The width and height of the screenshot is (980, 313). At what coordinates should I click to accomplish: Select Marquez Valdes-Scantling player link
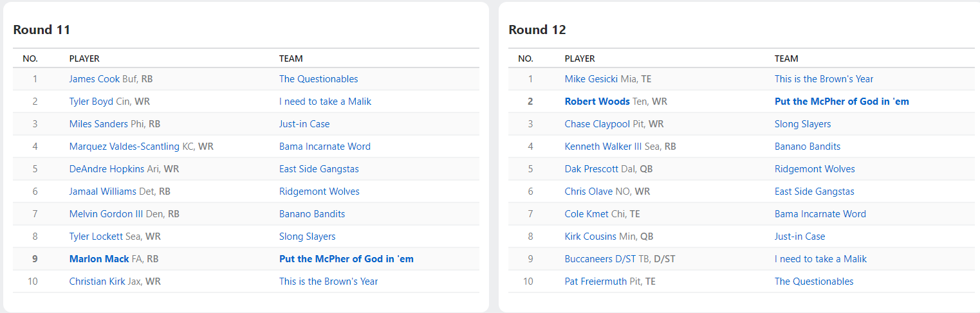coord(124,147)
